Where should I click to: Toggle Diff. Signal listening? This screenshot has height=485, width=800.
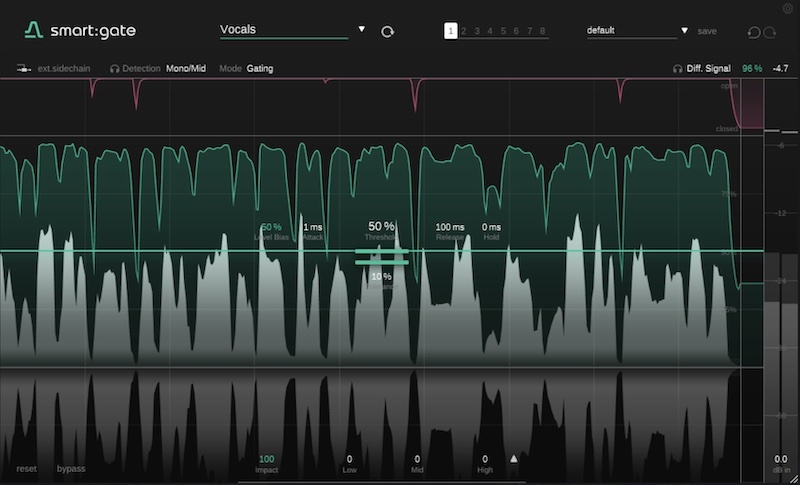712,69
